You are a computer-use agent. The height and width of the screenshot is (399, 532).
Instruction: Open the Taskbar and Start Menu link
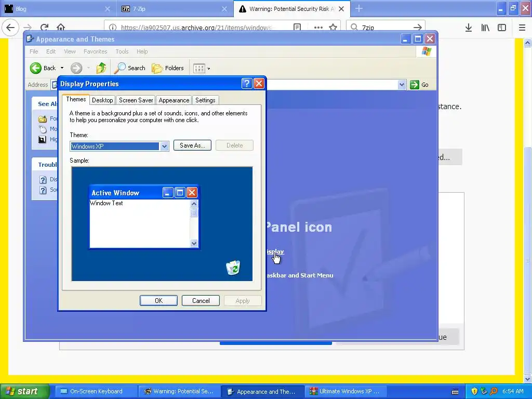(x=300, y=275)
